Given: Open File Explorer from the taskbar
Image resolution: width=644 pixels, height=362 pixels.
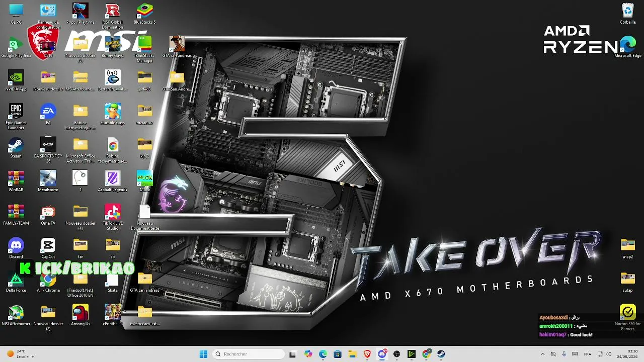Looking at the screenshot, I should (353, 354).
